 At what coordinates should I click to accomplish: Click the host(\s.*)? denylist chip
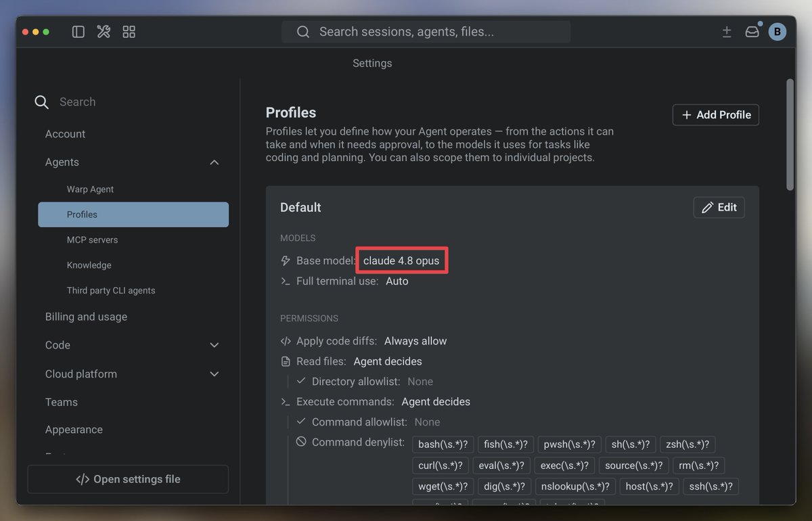click(650, 486)
